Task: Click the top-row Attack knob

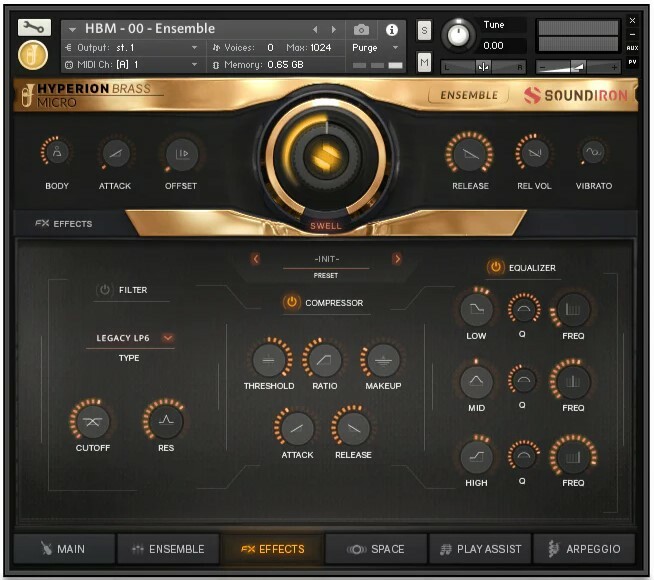Action: tap(116, 153)
